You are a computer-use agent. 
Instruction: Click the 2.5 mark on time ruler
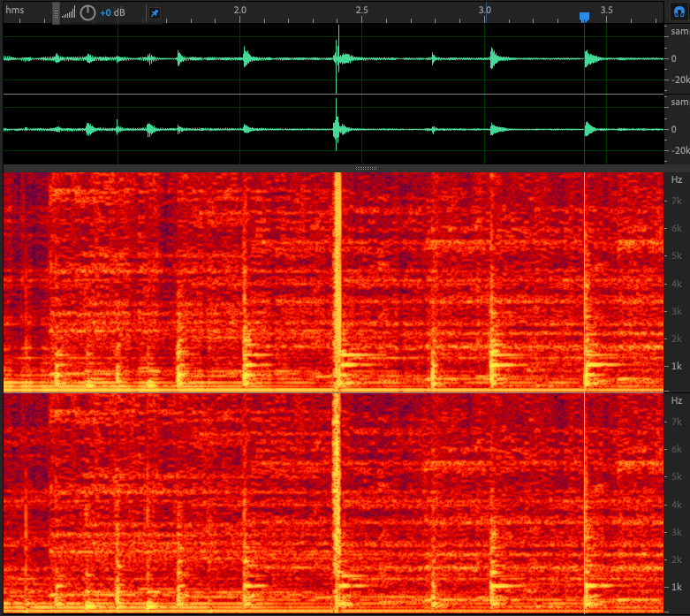(361, 9)
